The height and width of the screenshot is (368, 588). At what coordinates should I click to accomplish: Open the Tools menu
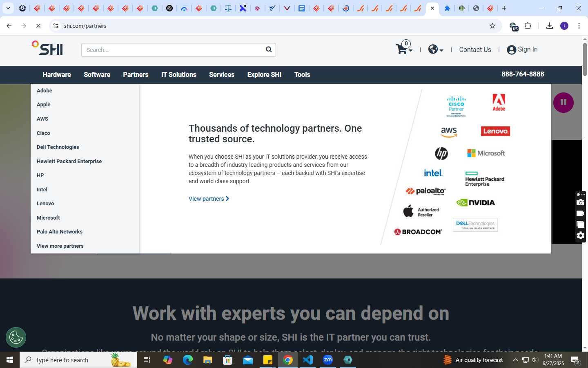click(x=302, y=74)
